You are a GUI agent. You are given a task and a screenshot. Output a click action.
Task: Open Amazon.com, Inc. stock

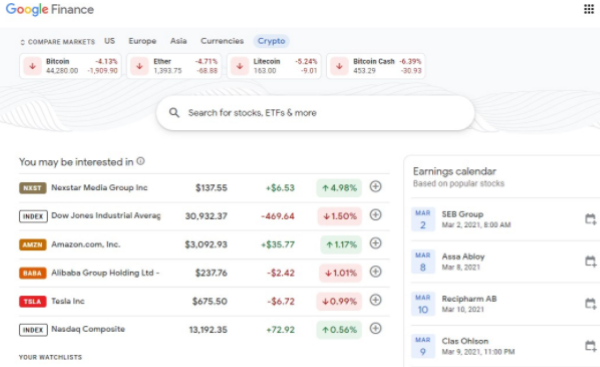pos(86,244)
